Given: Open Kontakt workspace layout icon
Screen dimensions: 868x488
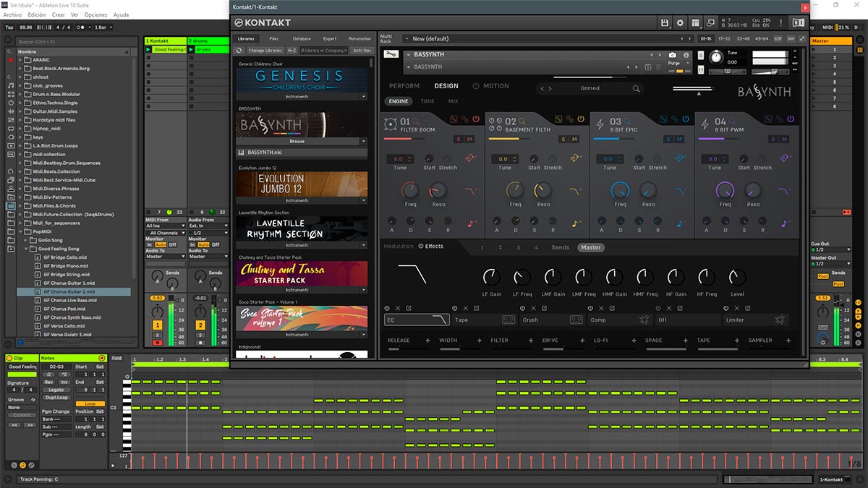Looking at the screenshot, I should [695, 23].
